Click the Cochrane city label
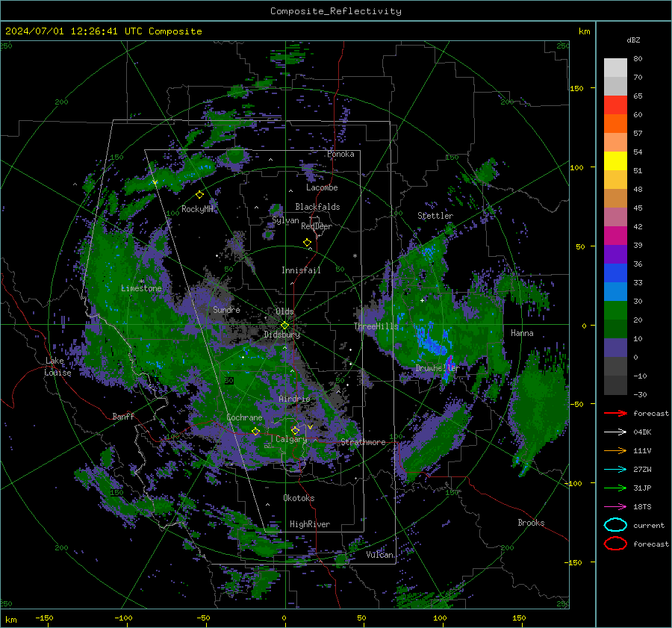Viewport: 672px width, 628px height. [244, 417]
